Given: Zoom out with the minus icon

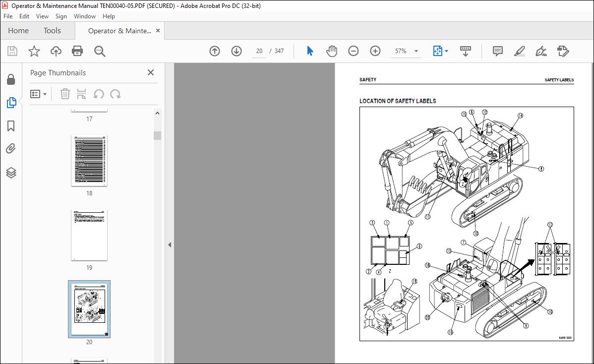Looking at the screenshot, I should [353, 51].
